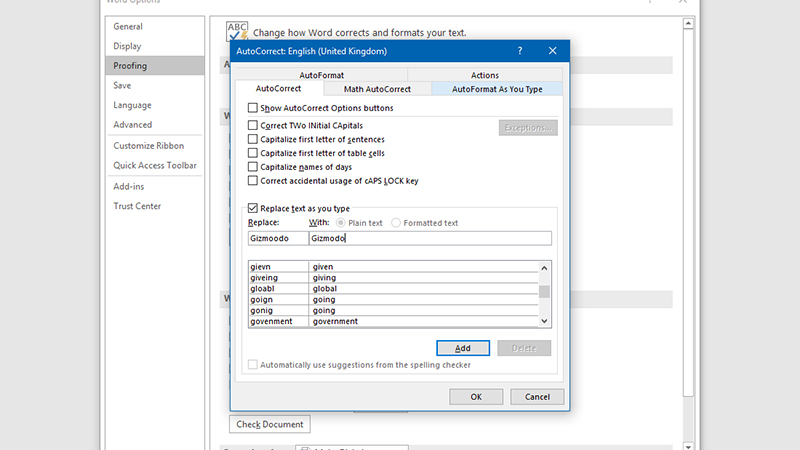Select the Formatted text radio button

tap(396, 223)
